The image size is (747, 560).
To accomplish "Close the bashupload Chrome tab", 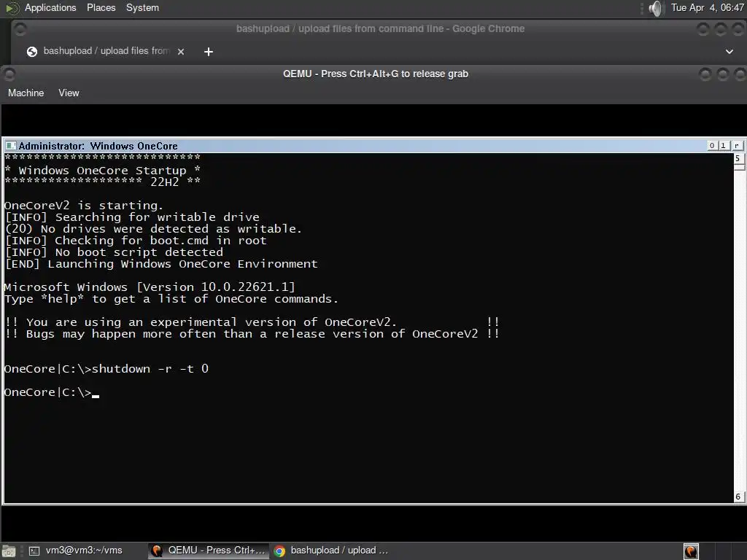I will coord(181,52).
